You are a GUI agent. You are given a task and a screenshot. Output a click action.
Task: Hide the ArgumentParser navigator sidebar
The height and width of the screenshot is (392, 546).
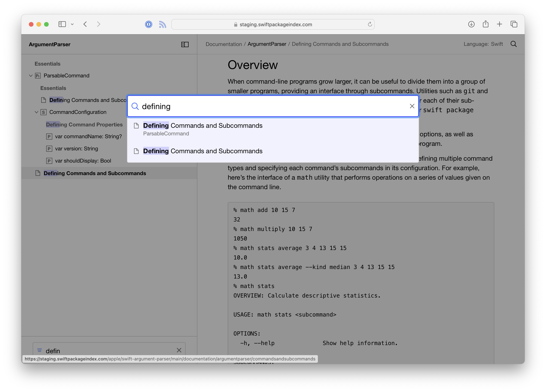[x=185, y=44]
